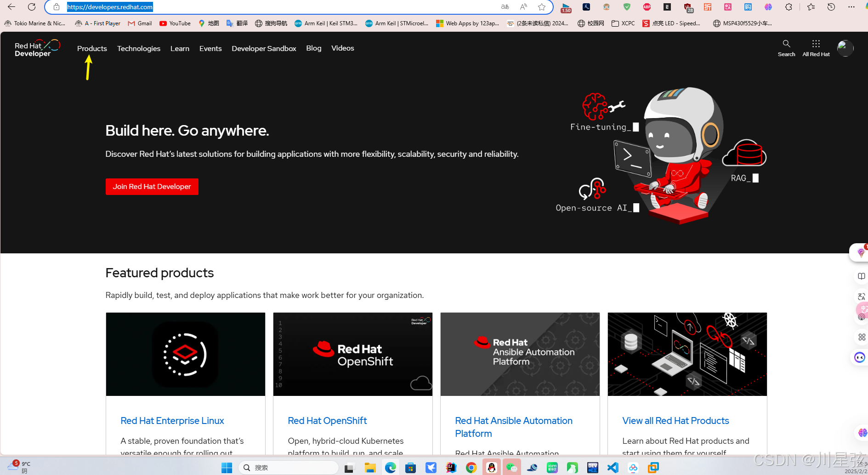Click the Windows taskbar search box
Viewport: 868px width, 475px height.
point(289,468)
